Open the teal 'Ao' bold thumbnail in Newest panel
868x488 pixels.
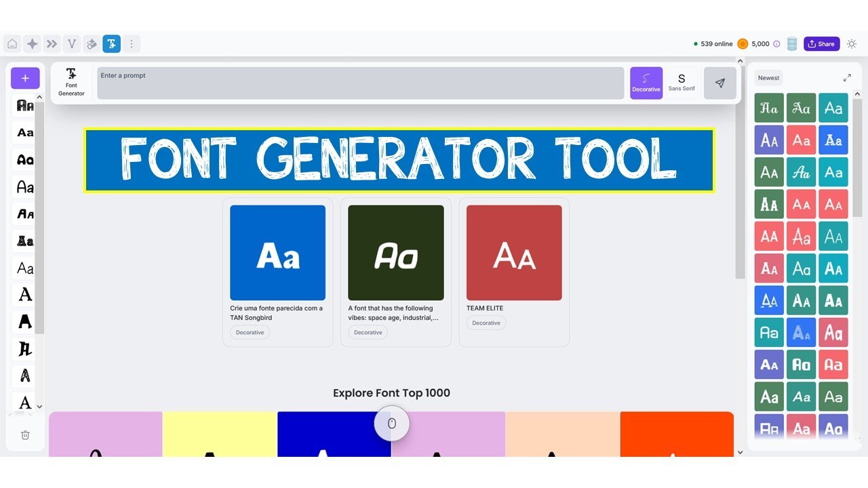pyautogui.click(x=802, y=365)
